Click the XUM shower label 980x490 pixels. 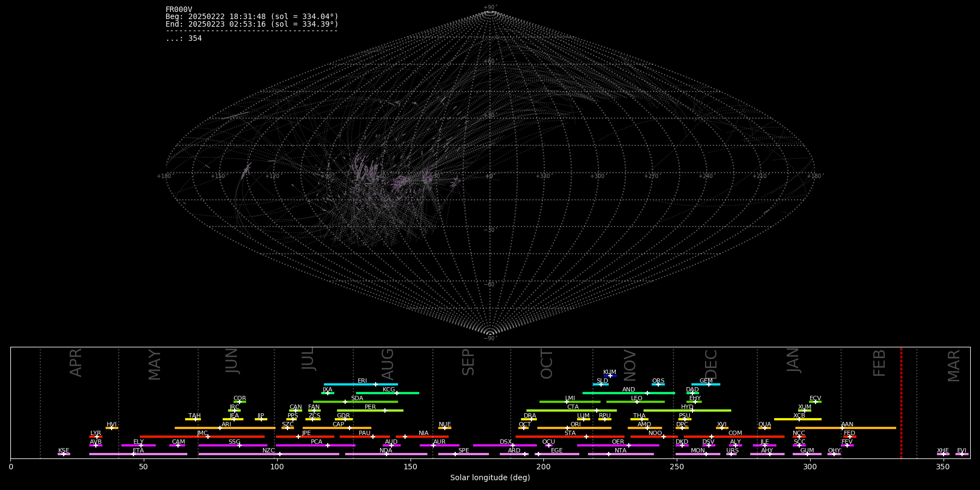(x=805, y=407)
